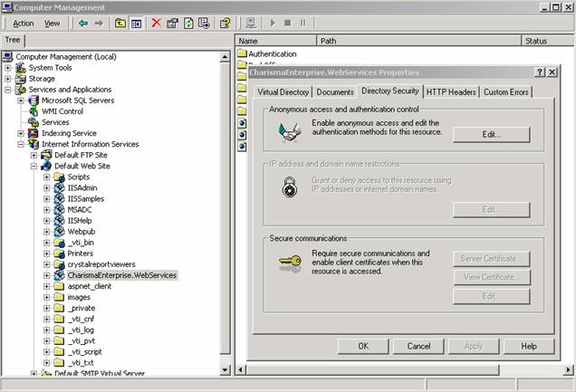Image resolution: width=576 pixels, height=392 pixels.
Task: Select the Services tree icon
Action: coord(34,122)
